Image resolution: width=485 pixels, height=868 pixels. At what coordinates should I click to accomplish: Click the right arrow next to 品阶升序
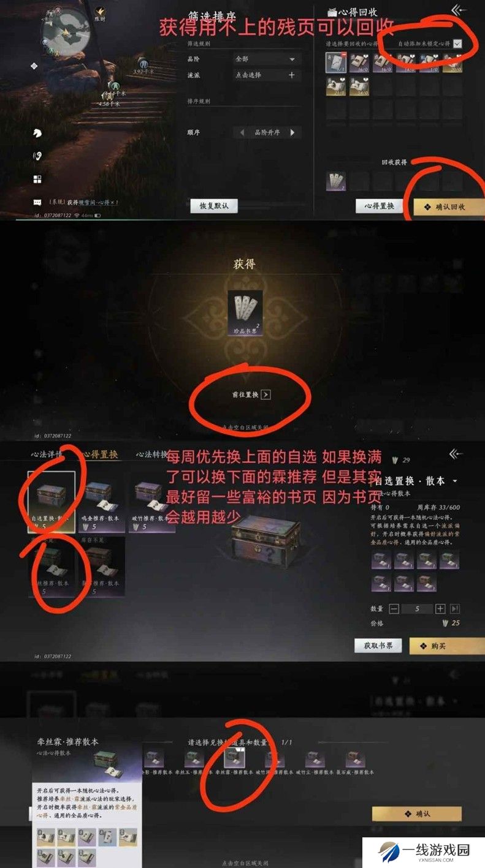pos(292,132)
